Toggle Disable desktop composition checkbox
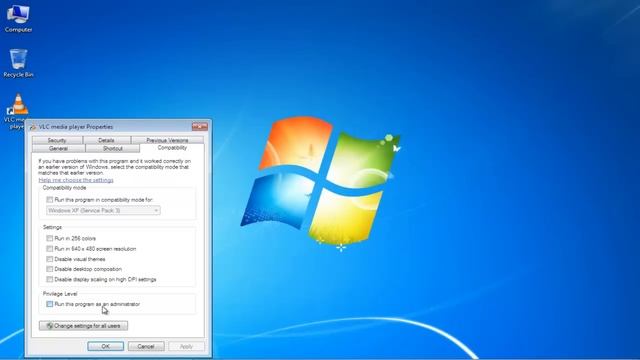The image size is (640, 360). tap(49, 269)
